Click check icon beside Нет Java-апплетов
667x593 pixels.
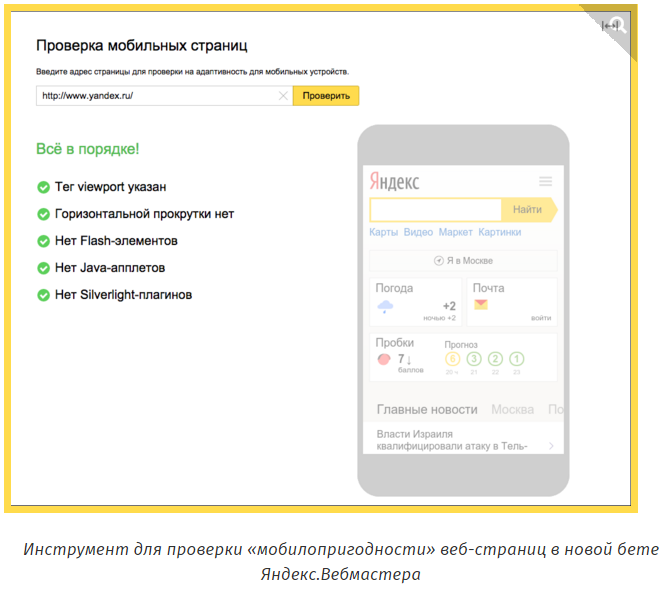coord(43,268)
